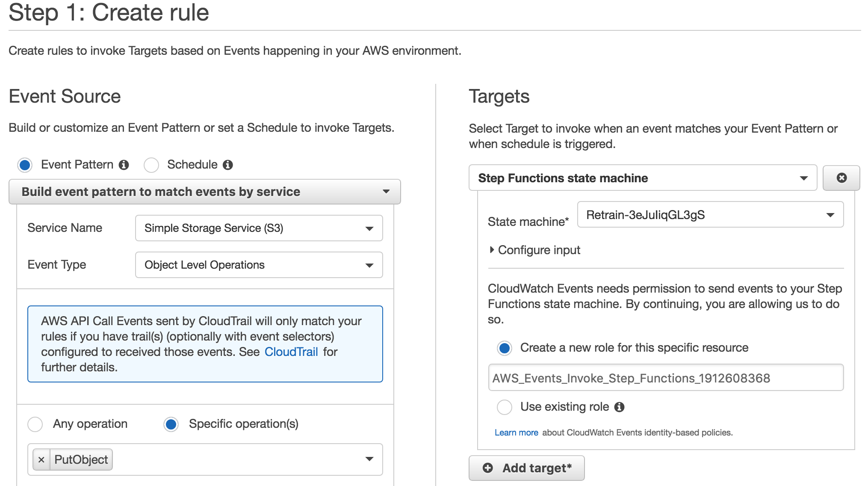Select the Event Pattern radio button

(25, 165)
